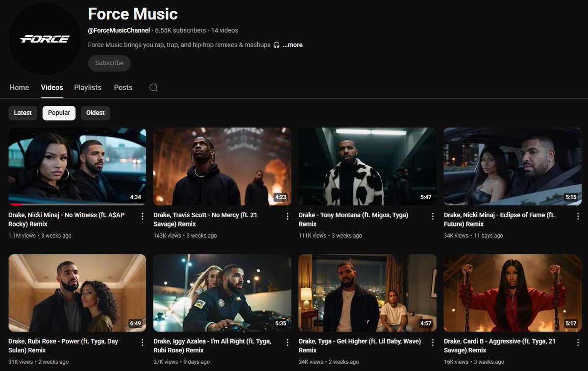Click the 5:15 duration badge
This screenshot has height=371, width=588.
pos(571,198)
